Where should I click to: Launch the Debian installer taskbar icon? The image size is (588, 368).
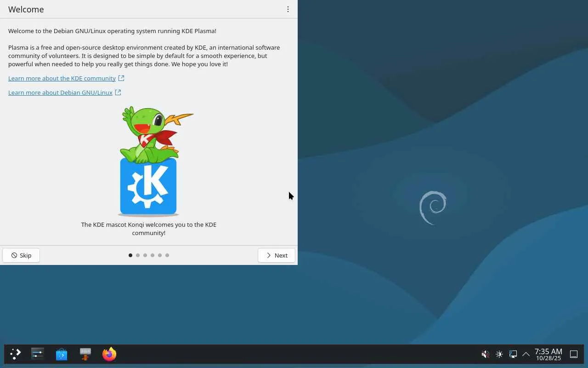(x=85, y=354)
